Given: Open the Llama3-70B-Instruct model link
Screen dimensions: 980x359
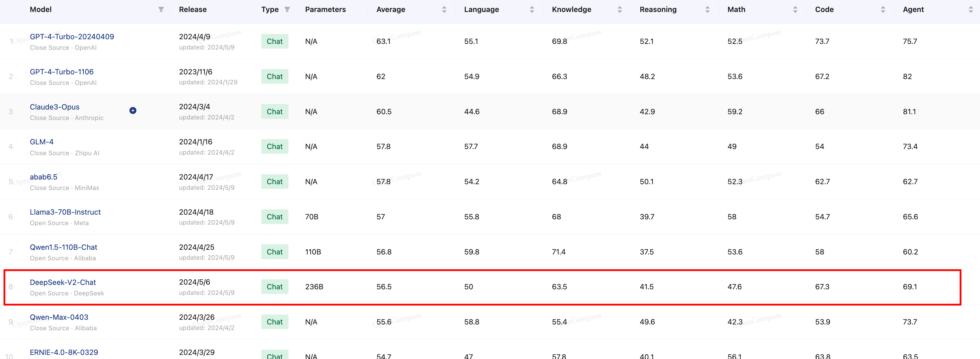Looking at the screenshot, I should pyautogui.click(x=65, y=212).
